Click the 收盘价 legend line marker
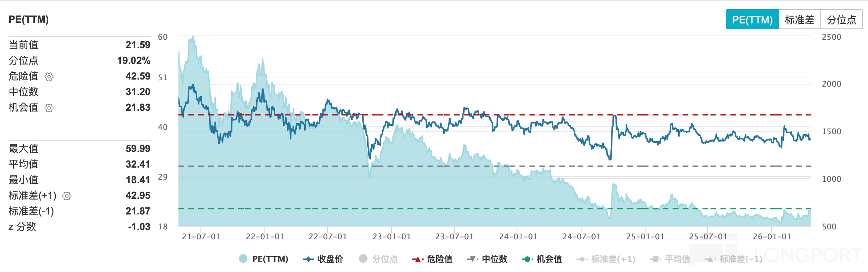 pyautogui.click(x=308, y=259)
